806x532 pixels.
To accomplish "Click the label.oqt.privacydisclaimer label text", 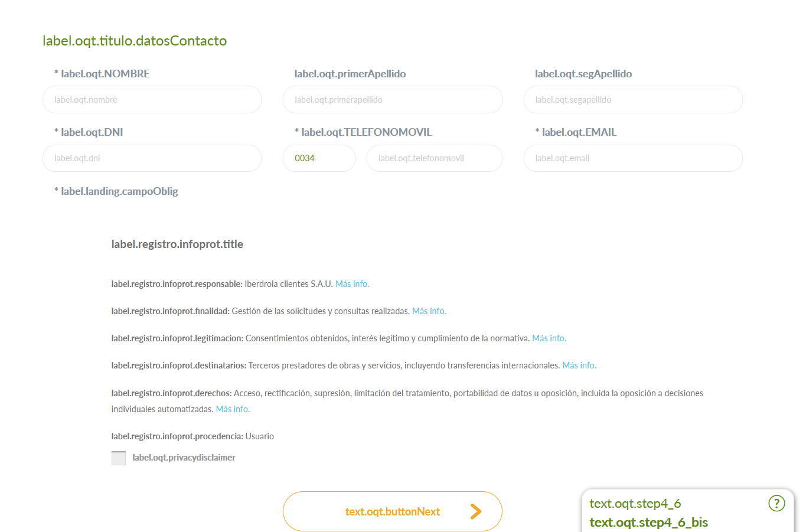I will tap(184, 458).
